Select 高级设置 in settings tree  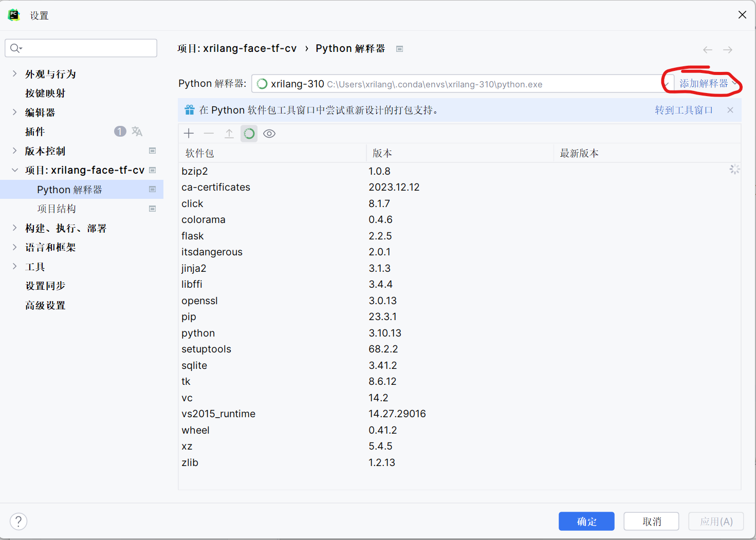[45, 305]
